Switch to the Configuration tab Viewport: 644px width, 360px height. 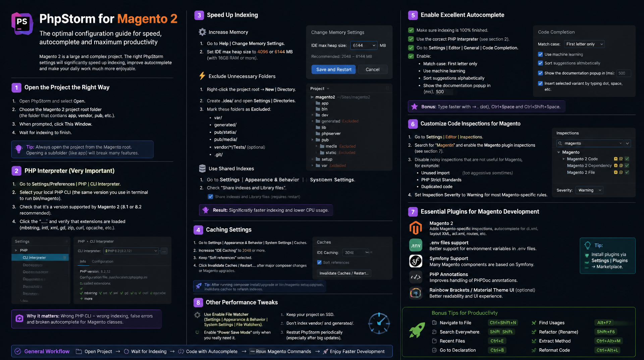click(102, 261)
